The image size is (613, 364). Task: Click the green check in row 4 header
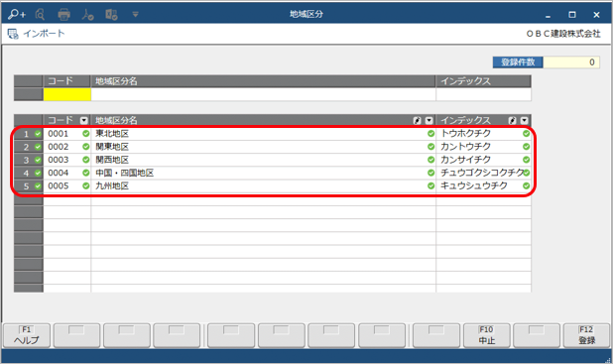click(x=38, y=173)
